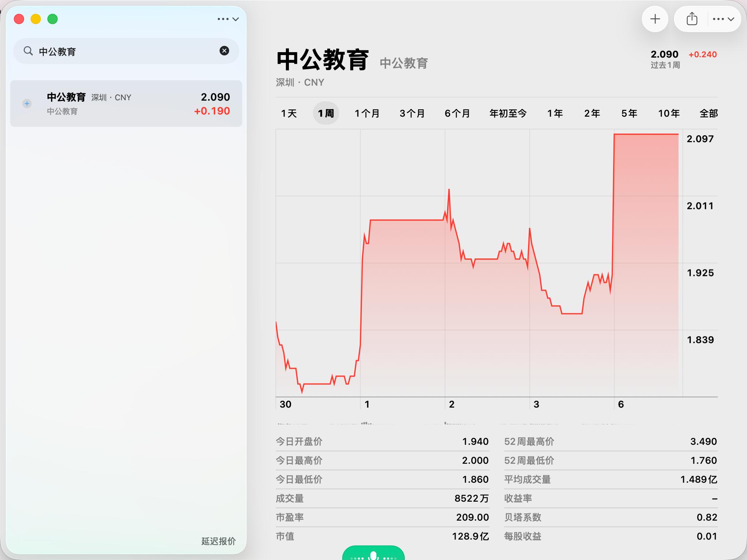Click the 深圳 · CNY exchange label under title
The width and height of the screenshot is (747, 560).
[x=300, y=82]
